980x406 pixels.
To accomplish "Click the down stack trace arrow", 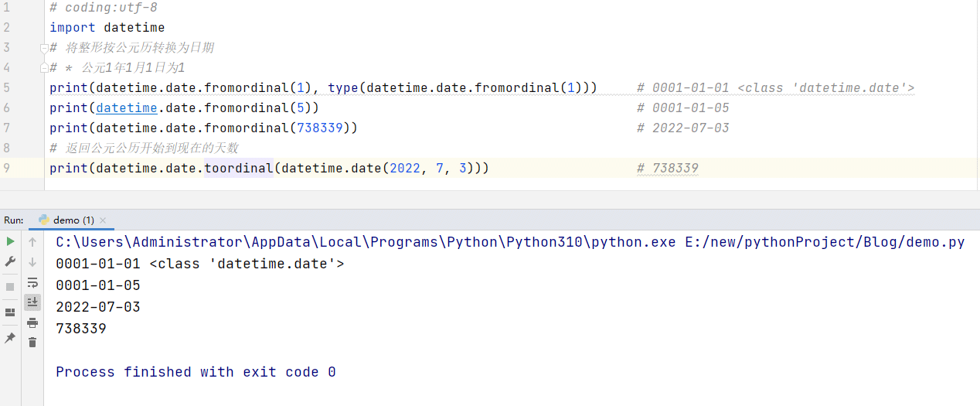I will point(32,262).
